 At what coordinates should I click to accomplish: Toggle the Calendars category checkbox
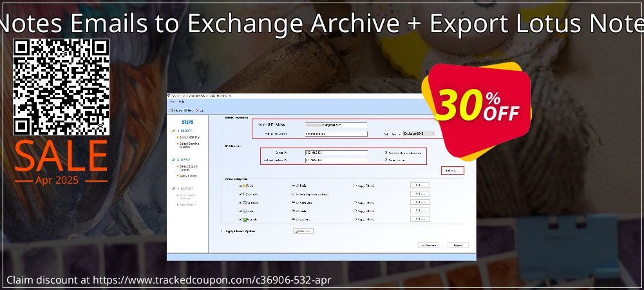(x=240, y=202)
